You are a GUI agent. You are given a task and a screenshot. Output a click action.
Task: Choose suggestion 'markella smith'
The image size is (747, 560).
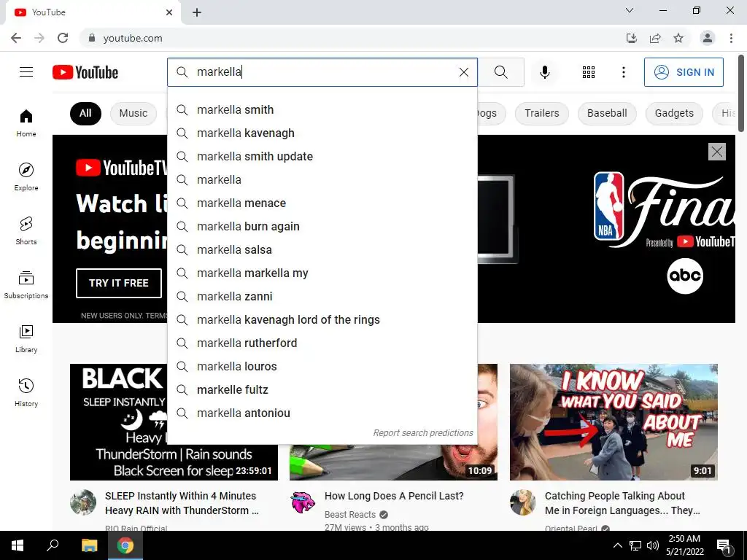pyautogui.click(x=322, y=110)
